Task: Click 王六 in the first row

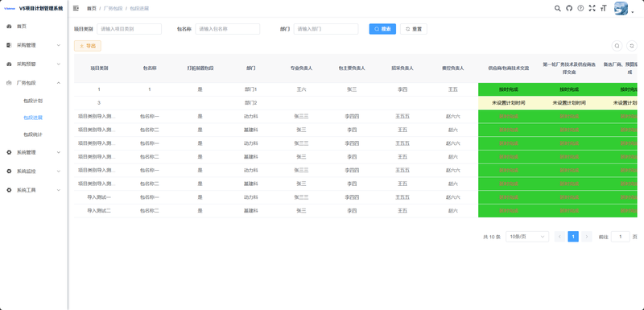Action: coord(301,89)
